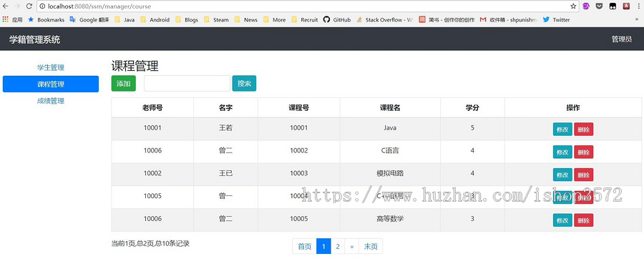
Task: Click 修改 for the 模拟电路 course
Action: (x=562, y=175)
